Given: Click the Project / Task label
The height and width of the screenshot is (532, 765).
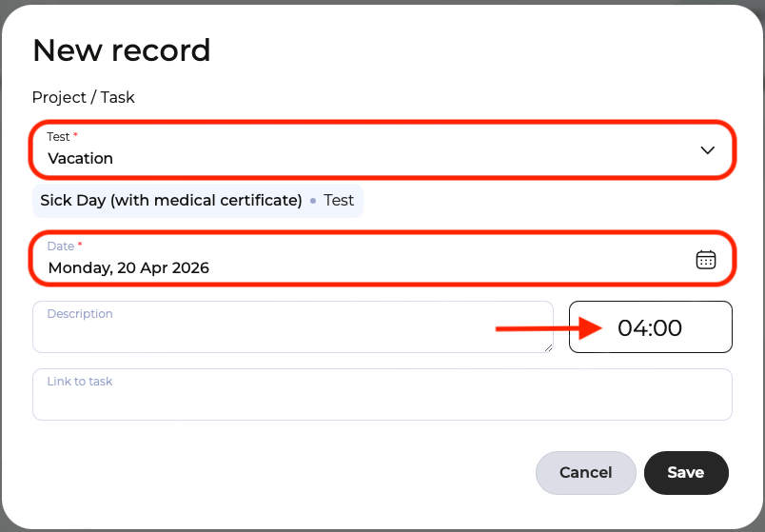Looking at the screenshot, I should (x=84, y=97).
